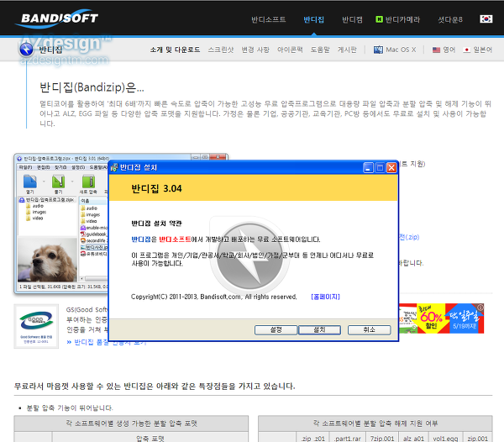Open the 반디집 top navigation tab
504x442 pixels.
pyautogui.click(x=313, y=19)
